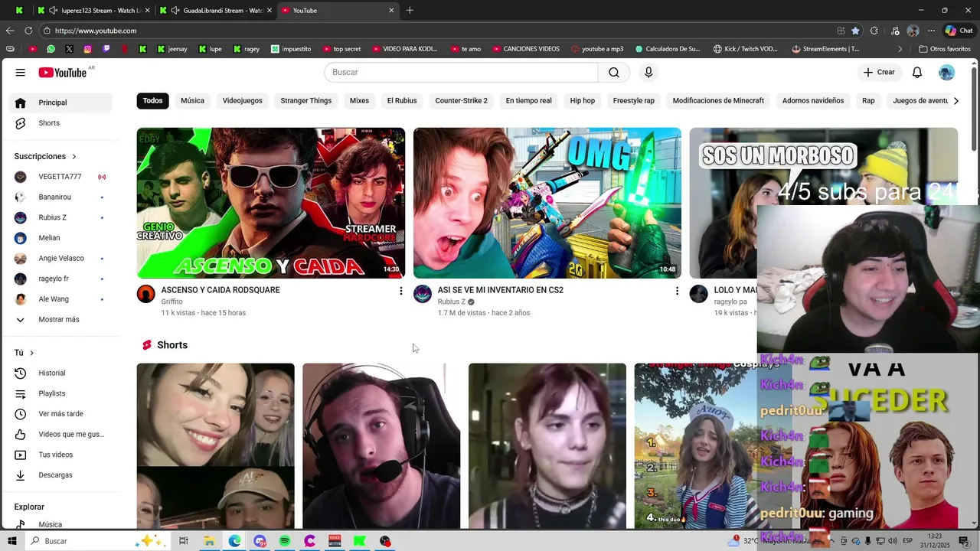Select the Videojuegos filter chip

coord(242,100)
